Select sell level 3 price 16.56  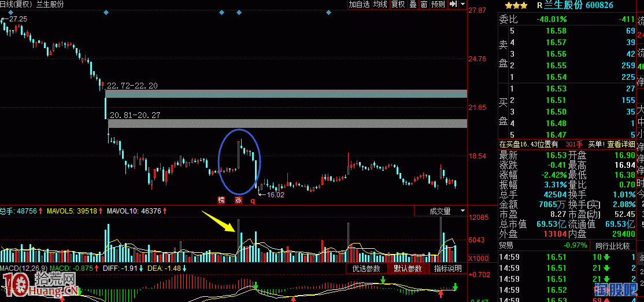(x=557, y=54)
